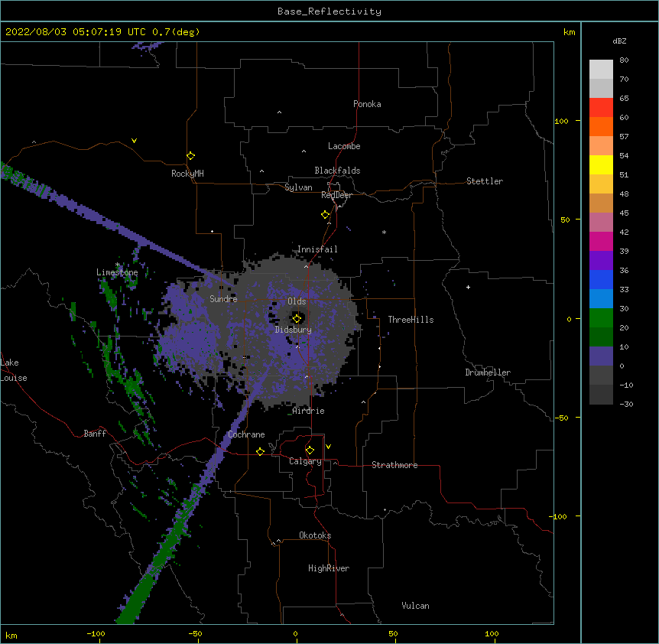Image resolution: width=659 pixels, height=644 pixels.
Task: Click the white plus marker north of Drumheller
Action: coord(468,287)
